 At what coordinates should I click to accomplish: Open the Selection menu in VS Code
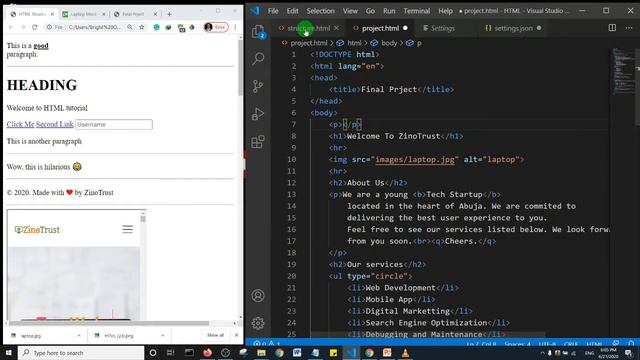[x=320, y=11]
